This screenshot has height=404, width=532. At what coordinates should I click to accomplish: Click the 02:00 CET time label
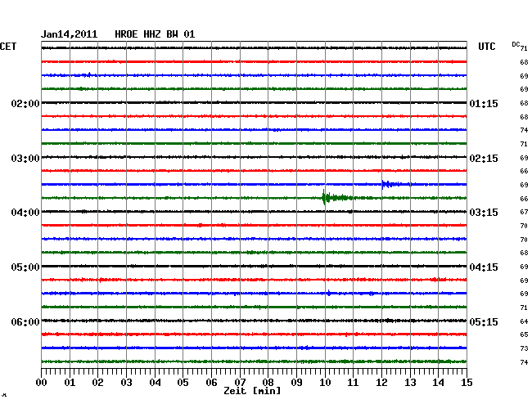pyautogui.click(x=25, y=103)
